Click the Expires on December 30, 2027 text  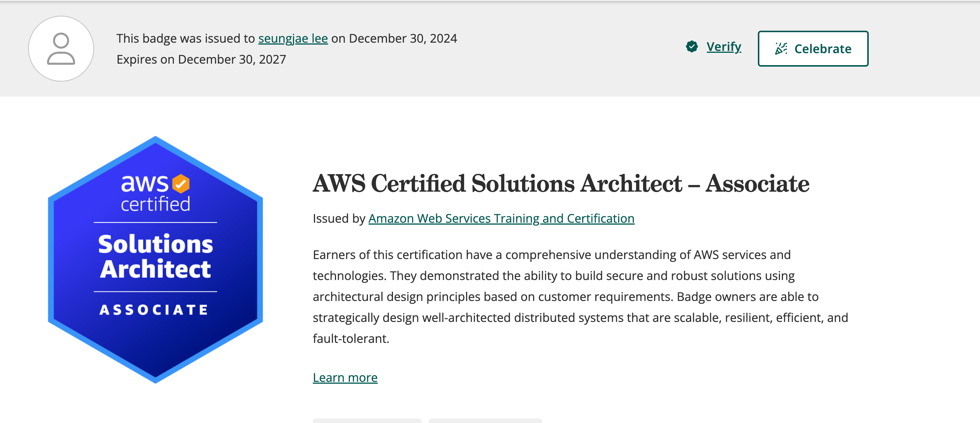201,59
